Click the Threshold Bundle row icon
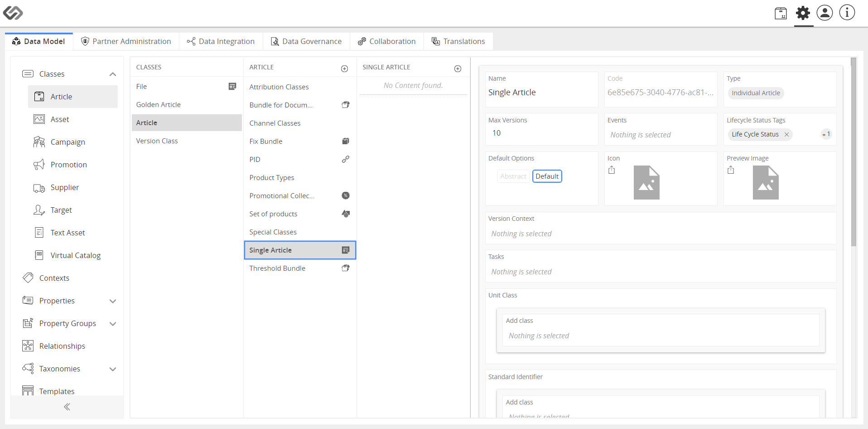Image resolution: width=868 pixels, height=429 pixels. coord(346,268)
